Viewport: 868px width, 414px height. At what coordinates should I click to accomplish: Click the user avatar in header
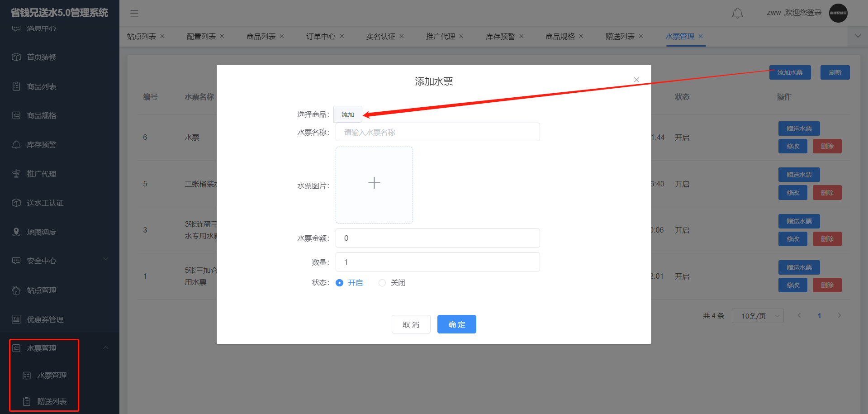click(838, 13)
